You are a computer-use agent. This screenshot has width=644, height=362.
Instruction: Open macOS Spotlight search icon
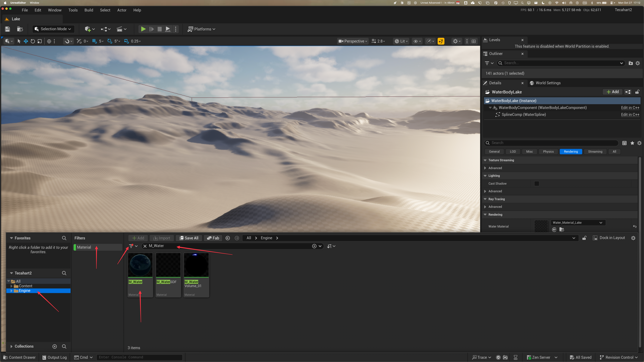[x=522, y=3]
